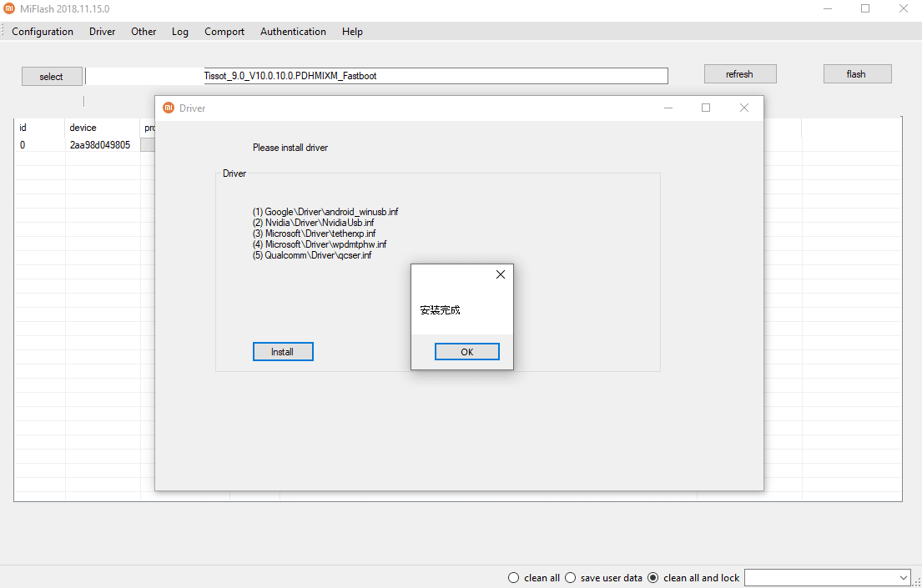
Task: Open the Log menu
Action: click(x=180, y=32)
